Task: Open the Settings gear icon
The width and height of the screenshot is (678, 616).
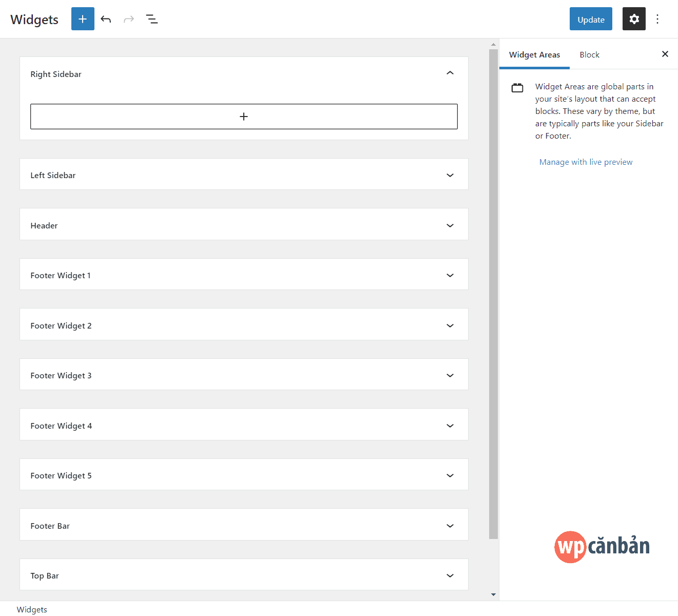Action: 633,19
